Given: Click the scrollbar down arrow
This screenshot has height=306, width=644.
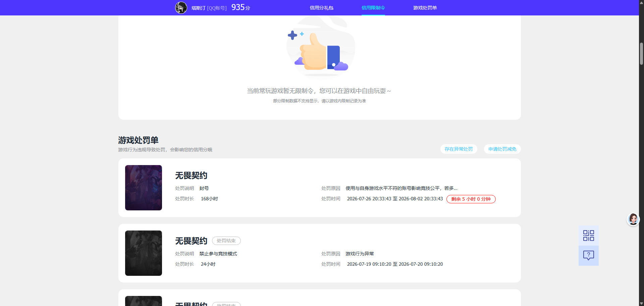Looking at the screenshot, I should [x=641, y=303].
